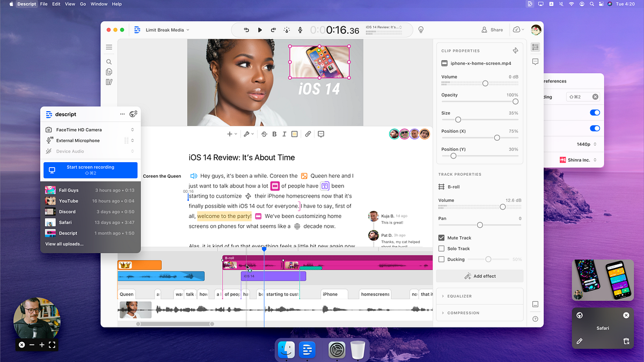Click the record icon in the toolbar
The width and height of the screenshot is (644, 362).
(x=300, y=30)
